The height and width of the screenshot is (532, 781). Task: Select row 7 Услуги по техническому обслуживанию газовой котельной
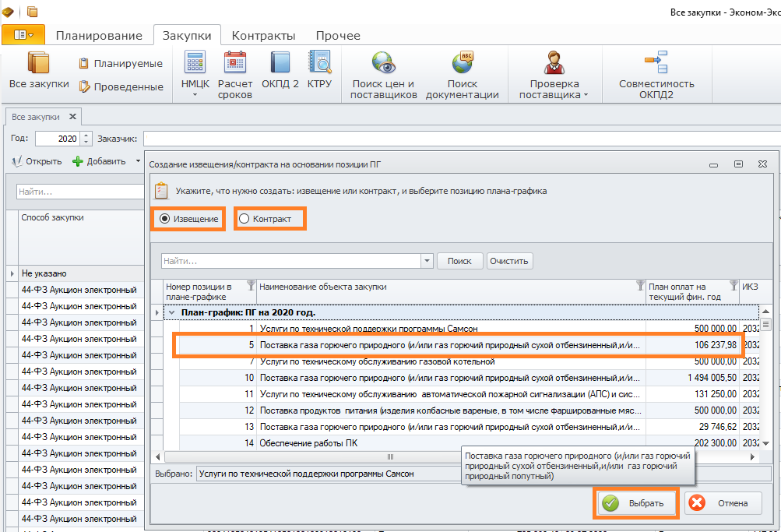pyautogui.click(x=461, y=361)
